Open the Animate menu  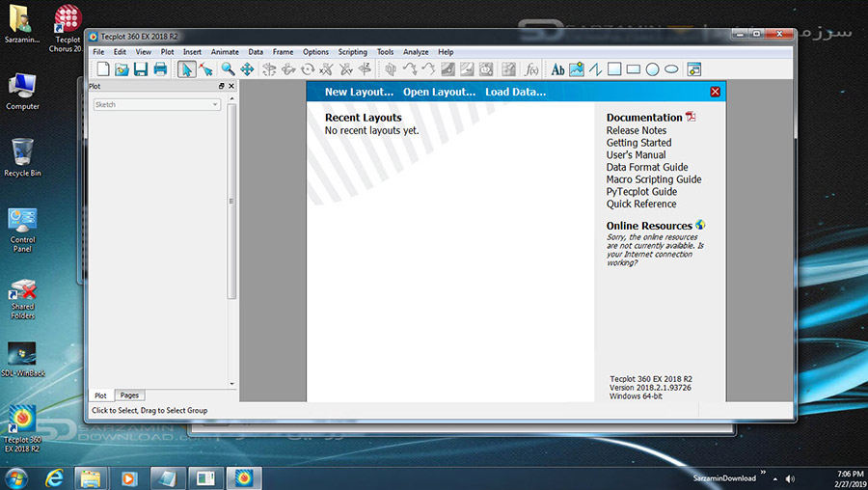pyautogui.click(x=225, y=52)
